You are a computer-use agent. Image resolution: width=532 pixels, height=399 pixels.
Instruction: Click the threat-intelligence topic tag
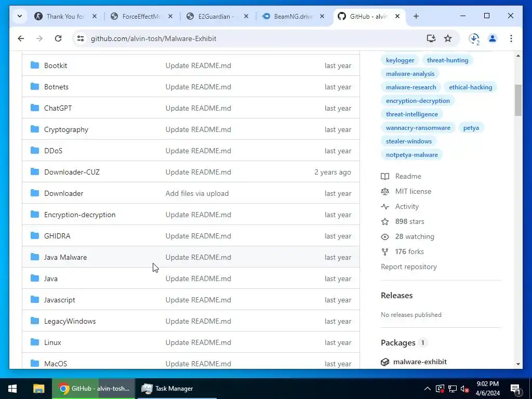(412, 114)
